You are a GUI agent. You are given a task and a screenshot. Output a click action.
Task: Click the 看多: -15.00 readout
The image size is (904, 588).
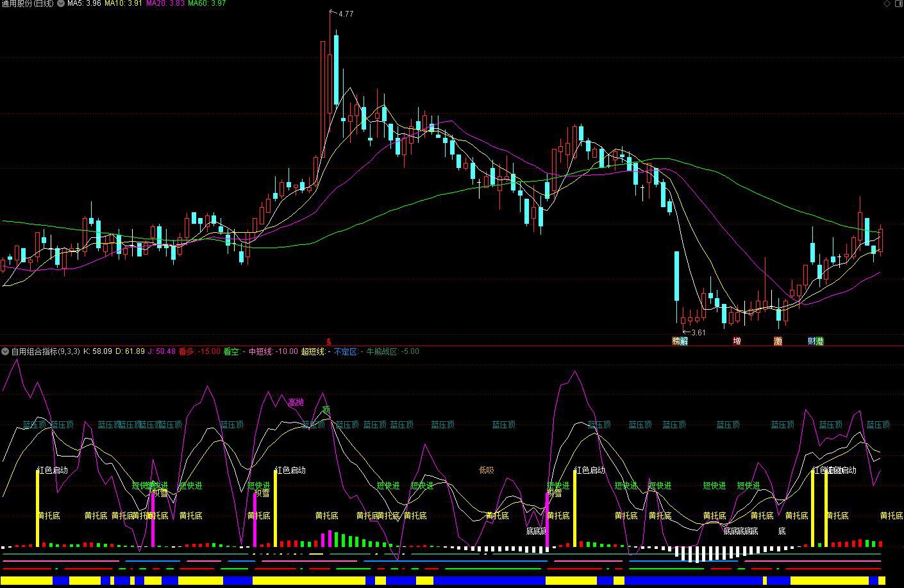(x=199, y=351)
